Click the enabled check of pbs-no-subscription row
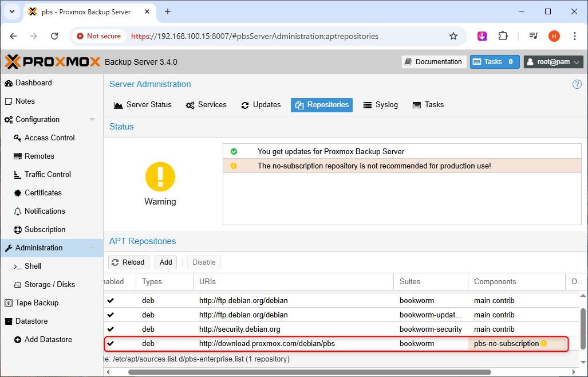Viewport: 588px width, 377px height. [111, 344]
